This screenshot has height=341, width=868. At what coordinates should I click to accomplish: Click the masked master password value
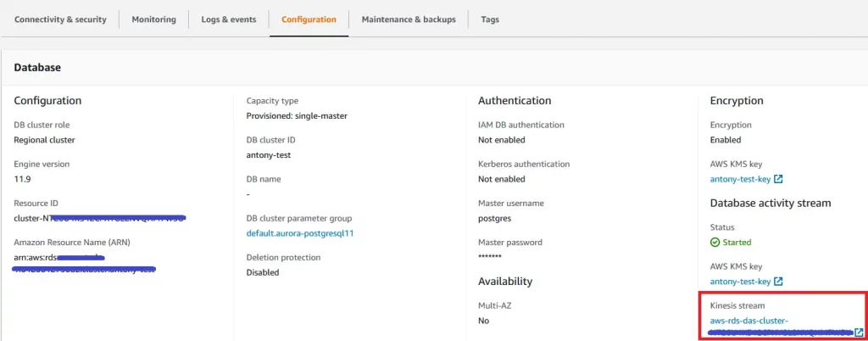[490, 257]
